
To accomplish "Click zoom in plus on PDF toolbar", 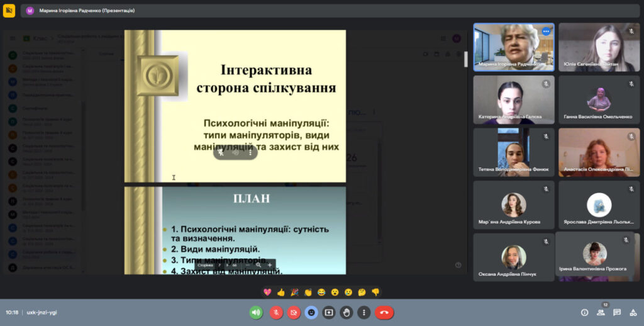I will click(270, 265).
